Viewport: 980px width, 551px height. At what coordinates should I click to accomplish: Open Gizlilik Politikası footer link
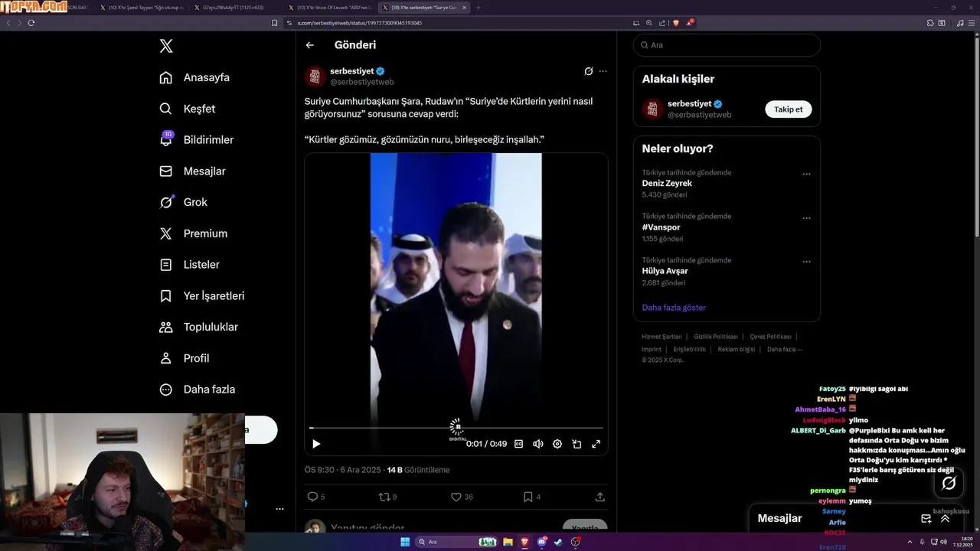[x=716, y=337]
